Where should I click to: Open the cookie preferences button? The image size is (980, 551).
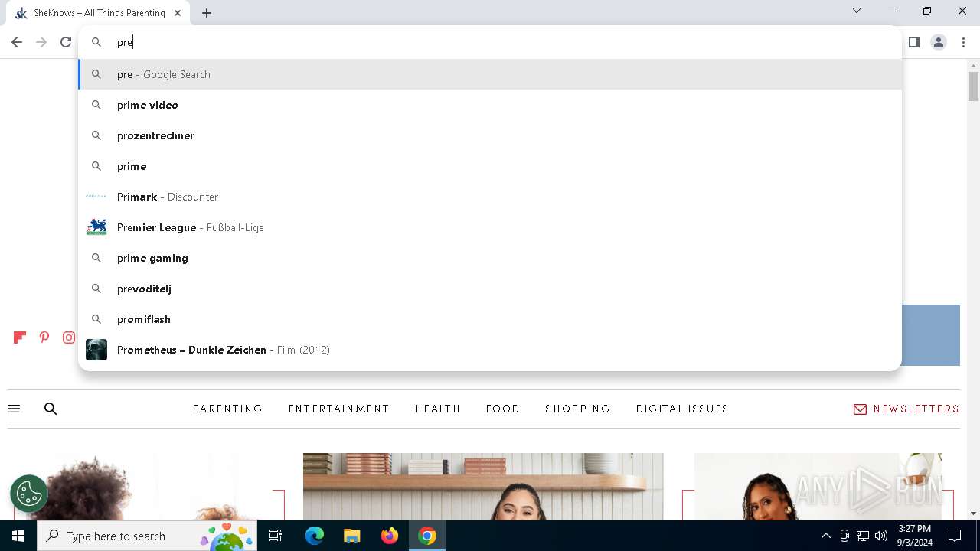pos(29,494)
